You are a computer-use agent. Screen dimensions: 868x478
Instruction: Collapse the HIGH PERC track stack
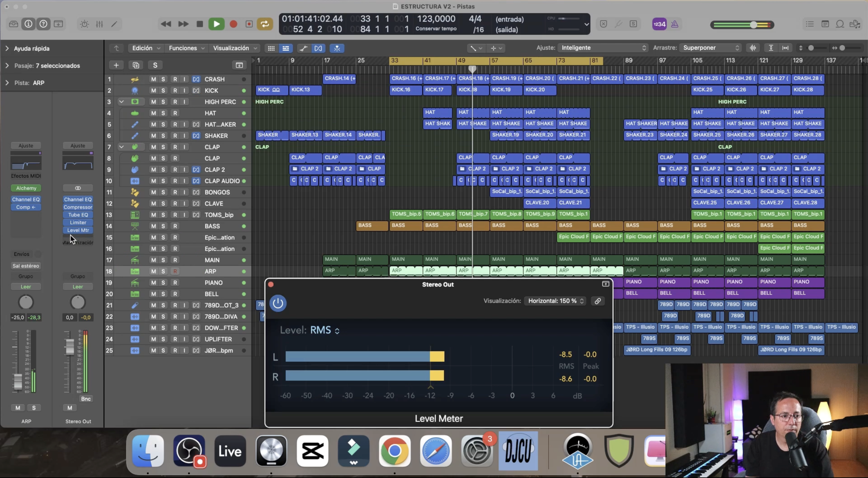coord(121,102)
